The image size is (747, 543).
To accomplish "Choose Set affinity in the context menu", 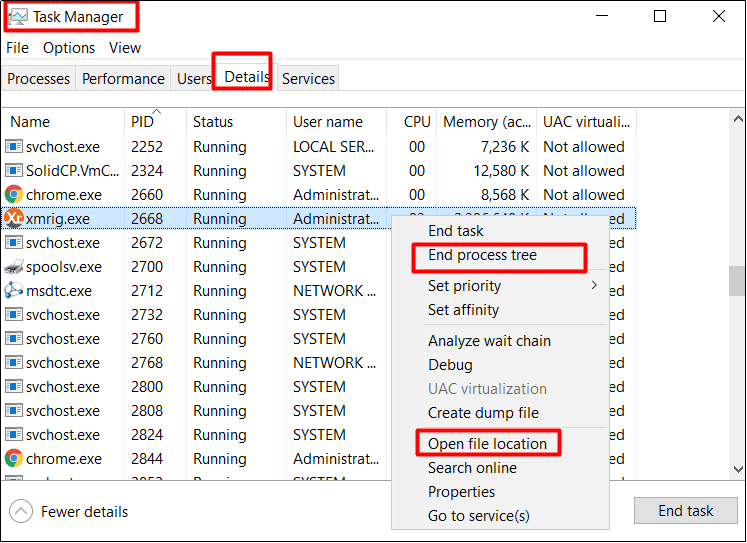I will coord(463,310).
